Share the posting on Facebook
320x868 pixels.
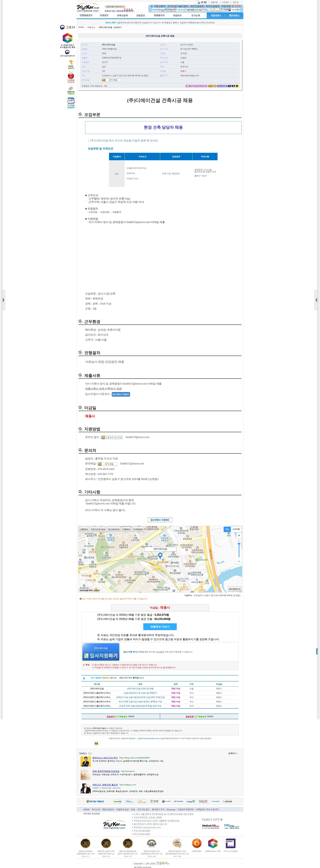(233, 86)
